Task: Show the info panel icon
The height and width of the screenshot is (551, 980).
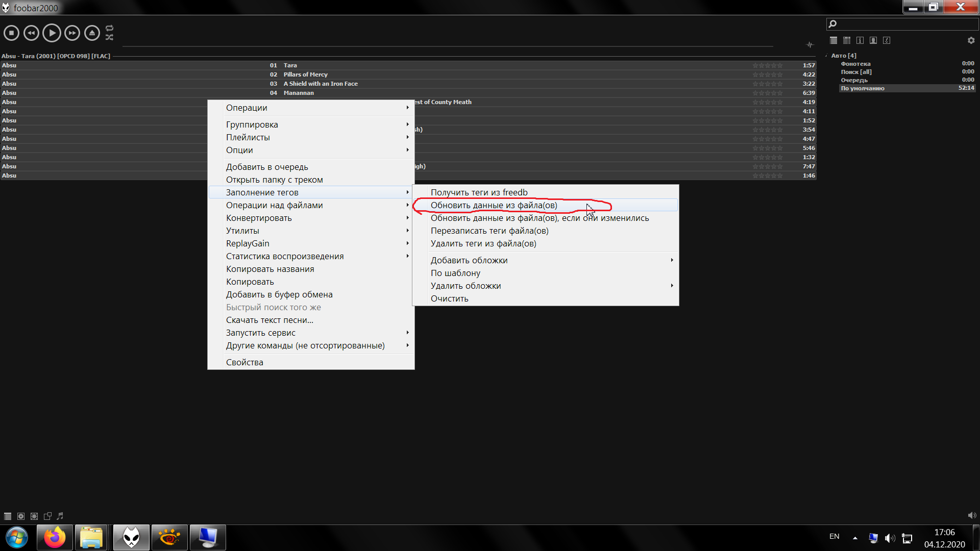Action: pos(860,40)
